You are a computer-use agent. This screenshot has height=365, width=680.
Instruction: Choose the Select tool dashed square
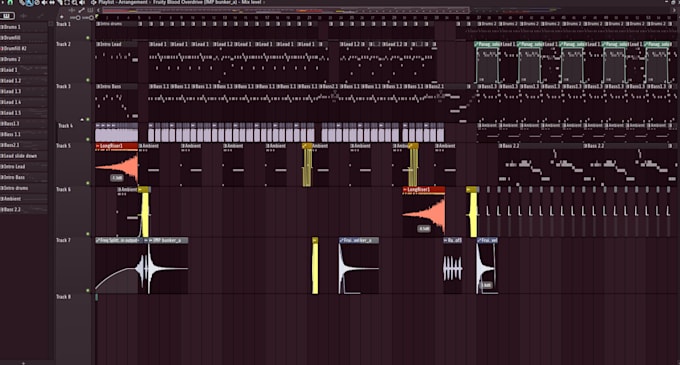coord(67,2)
